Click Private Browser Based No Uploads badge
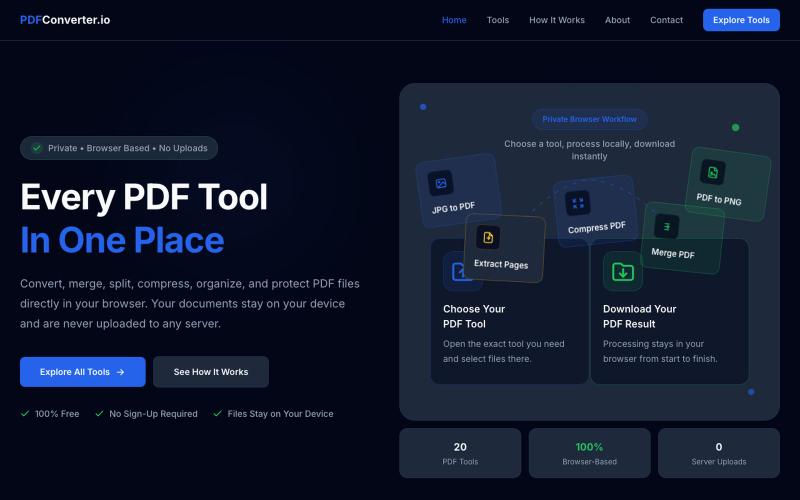 (119, 148)
